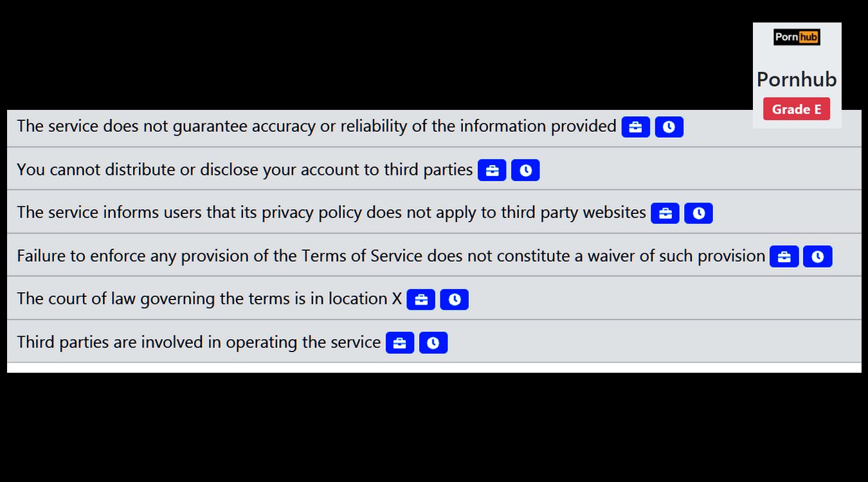Click clock icon on waiver provision row
Viewport: 868px width, 482px height.
tap(818, 256)
